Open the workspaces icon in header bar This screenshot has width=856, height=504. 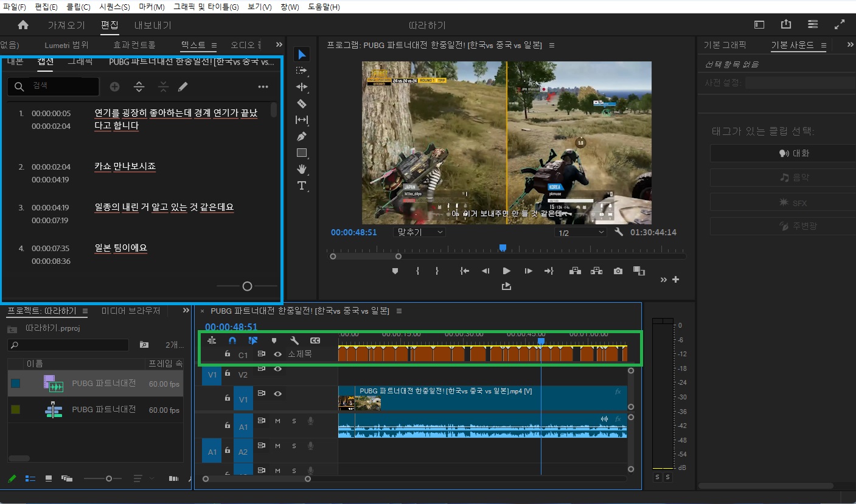[759, 25]
